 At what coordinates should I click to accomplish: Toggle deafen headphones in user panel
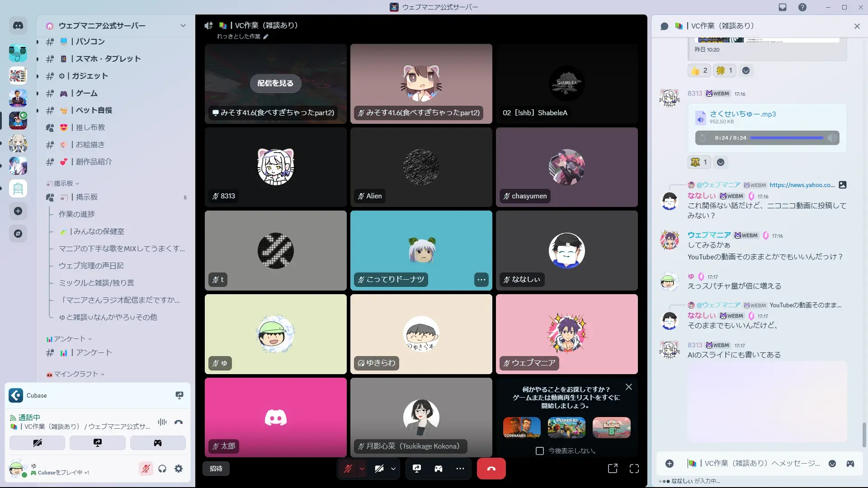tap(162, 469)
